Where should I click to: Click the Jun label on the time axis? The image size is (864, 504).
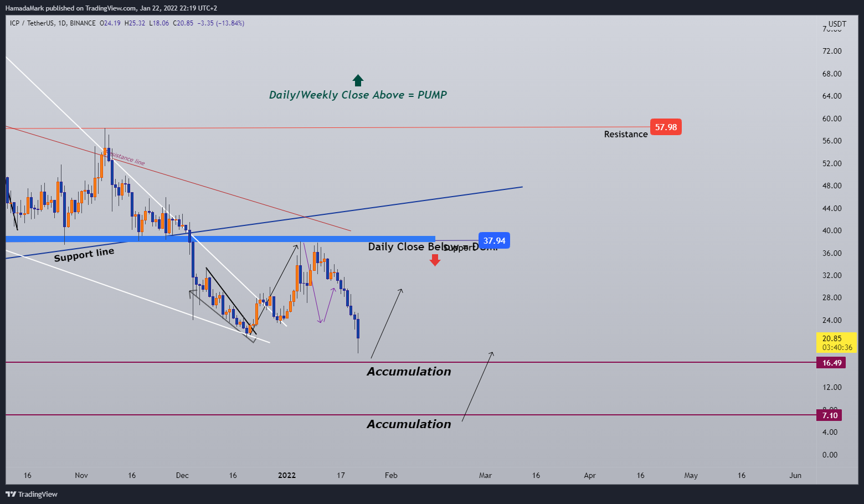(795, 475)
